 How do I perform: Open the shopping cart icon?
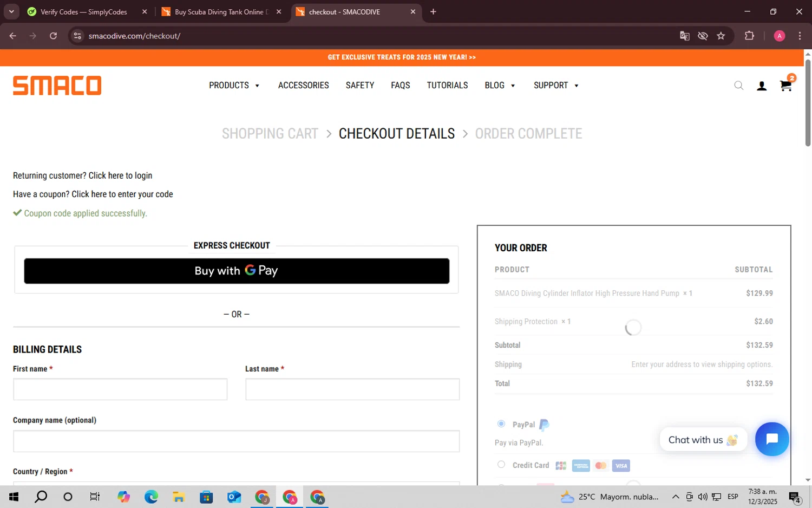(786, 85)
